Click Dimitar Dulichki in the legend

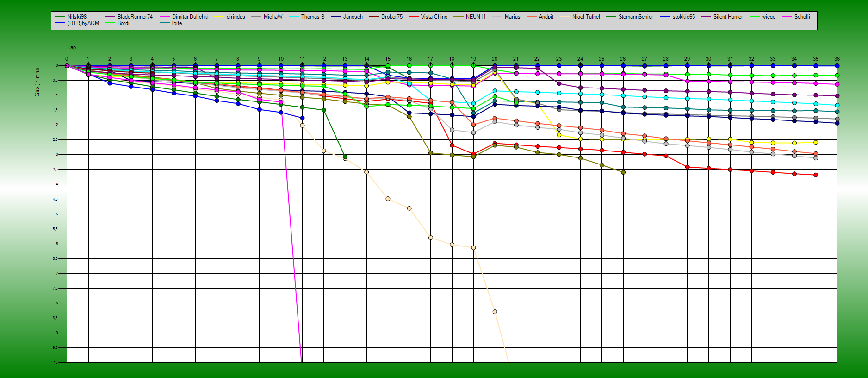point(184,17)
